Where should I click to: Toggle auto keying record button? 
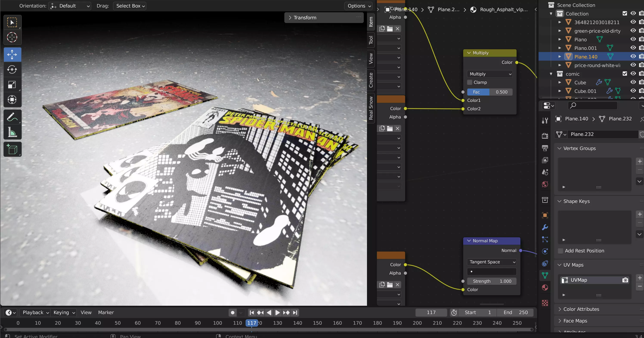click(232, 312)
